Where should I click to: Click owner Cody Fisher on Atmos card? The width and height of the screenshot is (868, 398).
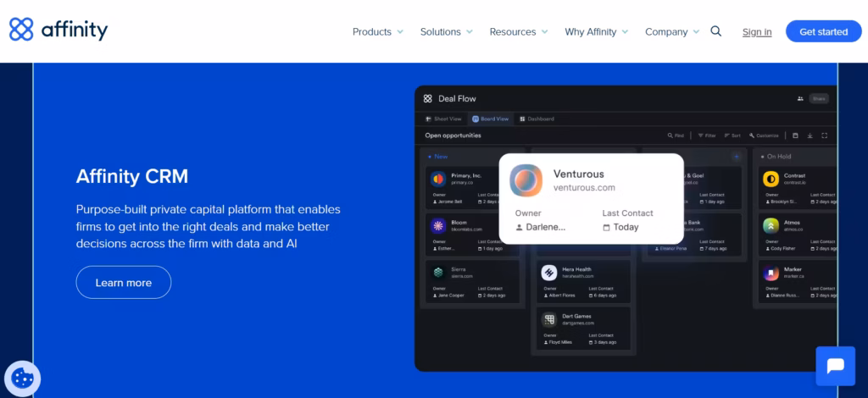pyautogui.click(x=780, y=249)
